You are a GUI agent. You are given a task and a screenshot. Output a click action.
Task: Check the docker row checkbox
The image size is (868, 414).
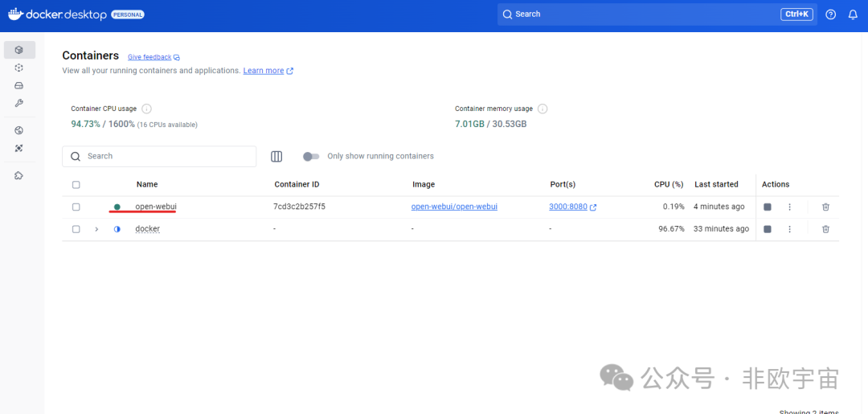click(x=76, y=229)
